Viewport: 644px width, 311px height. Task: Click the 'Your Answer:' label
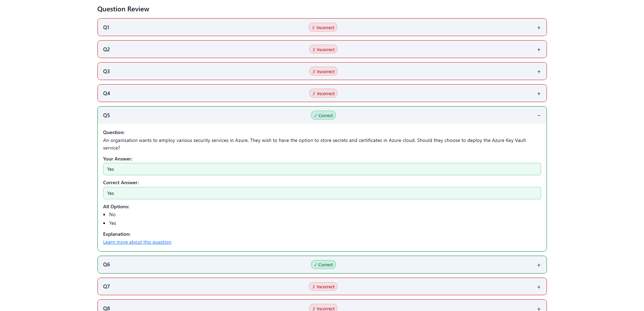click(118, 159)
